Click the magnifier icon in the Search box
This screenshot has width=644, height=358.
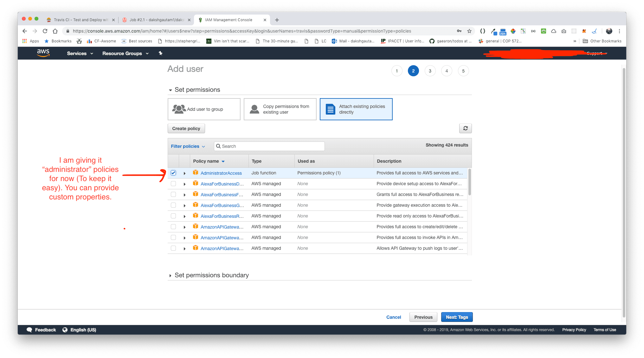coord(218,146)
